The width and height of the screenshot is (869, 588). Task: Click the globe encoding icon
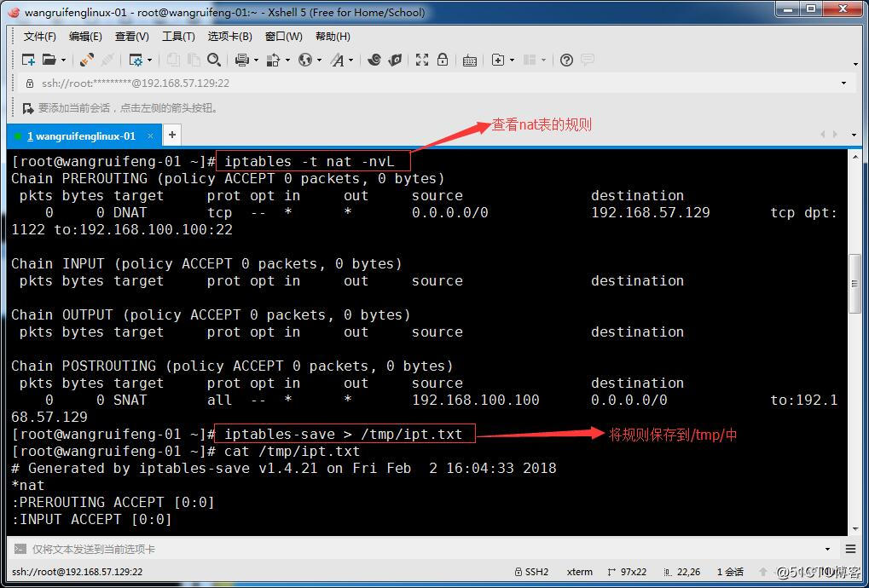[304, 60]
